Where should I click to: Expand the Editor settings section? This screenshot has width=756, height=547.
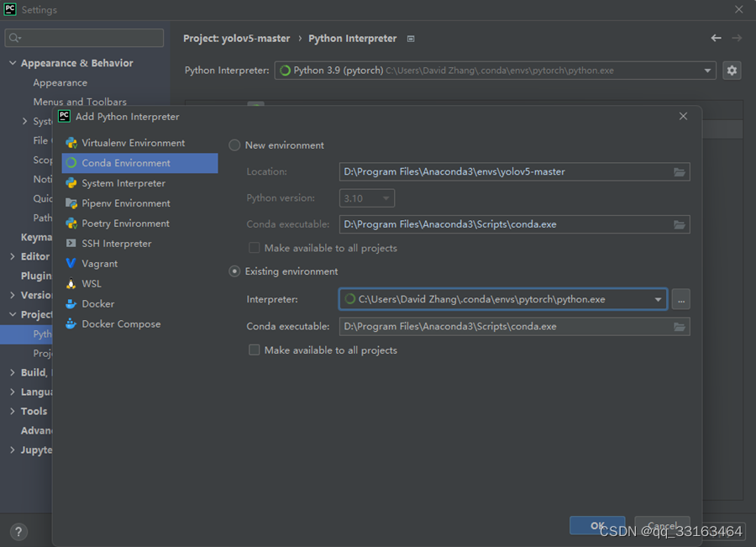click(x=13, y=256)
